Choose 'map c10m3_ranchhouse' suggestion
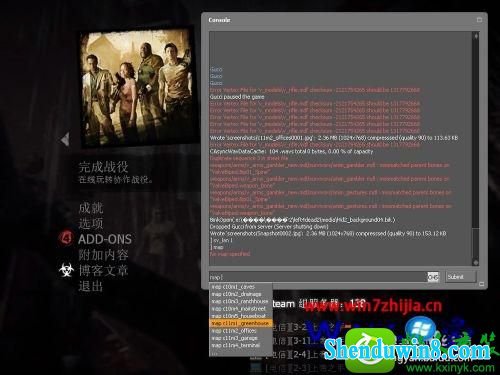The height and width of the screenshot is (375, 500). pyautogui.click(x=241, y=301)
